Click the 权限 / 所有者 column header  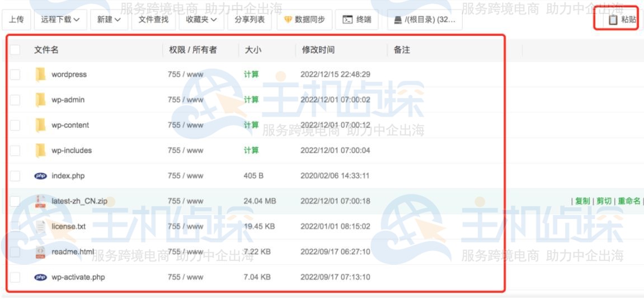192,50
